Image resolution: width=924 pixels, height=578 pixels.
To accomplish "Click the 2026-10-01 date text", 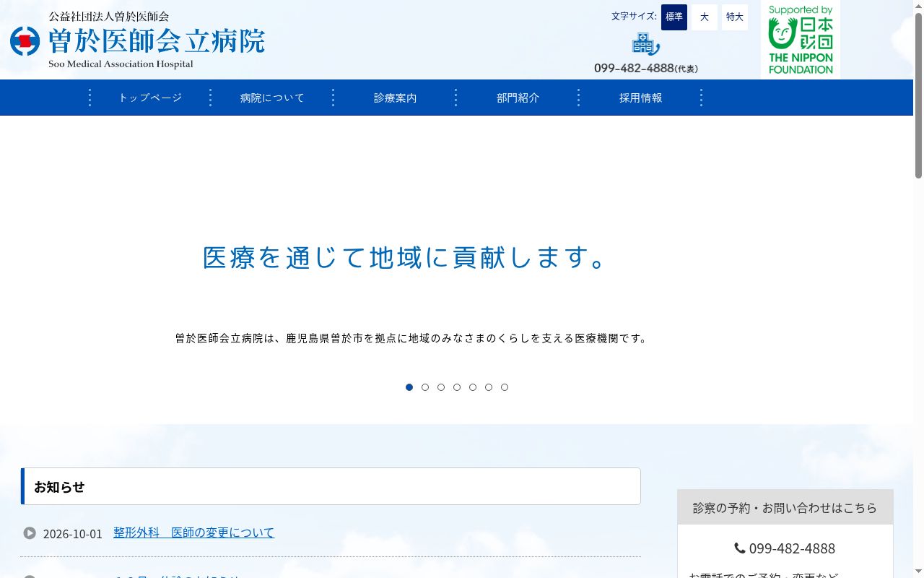I will (73, 534).
